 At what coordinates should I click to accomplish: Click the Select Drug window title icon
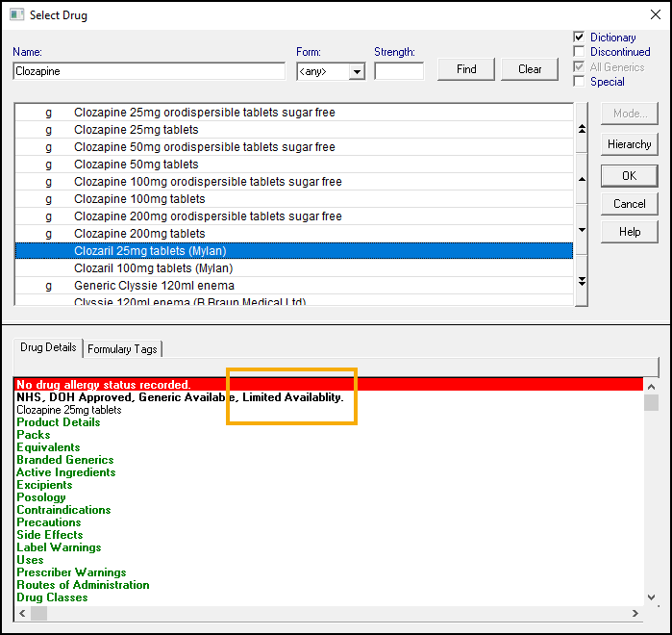15,14
